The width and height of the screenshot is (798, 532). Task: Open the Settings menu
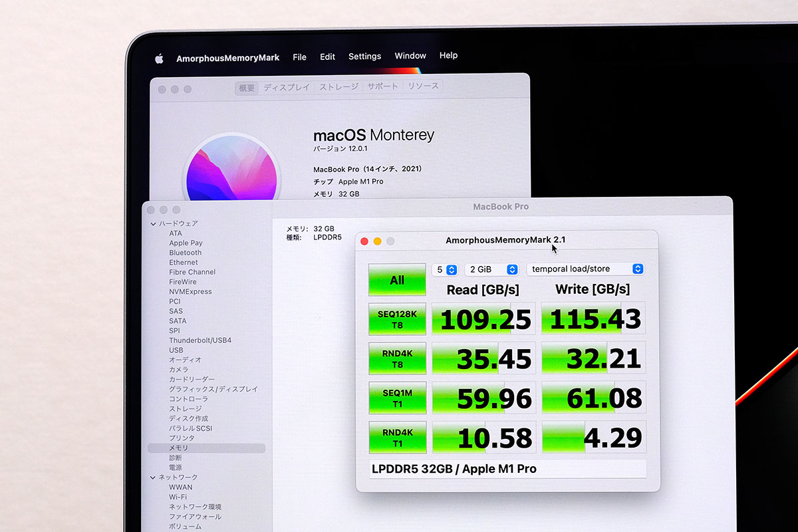point(364,57)
